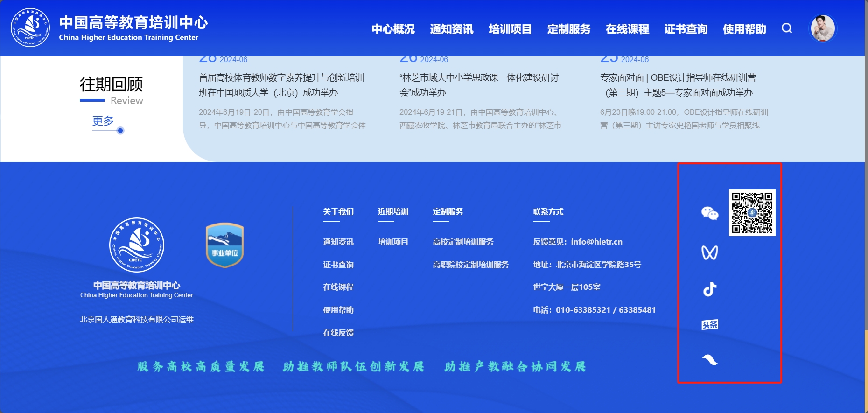Click the search magnifier icon in header
868x413 pixels.
[787, 28]
